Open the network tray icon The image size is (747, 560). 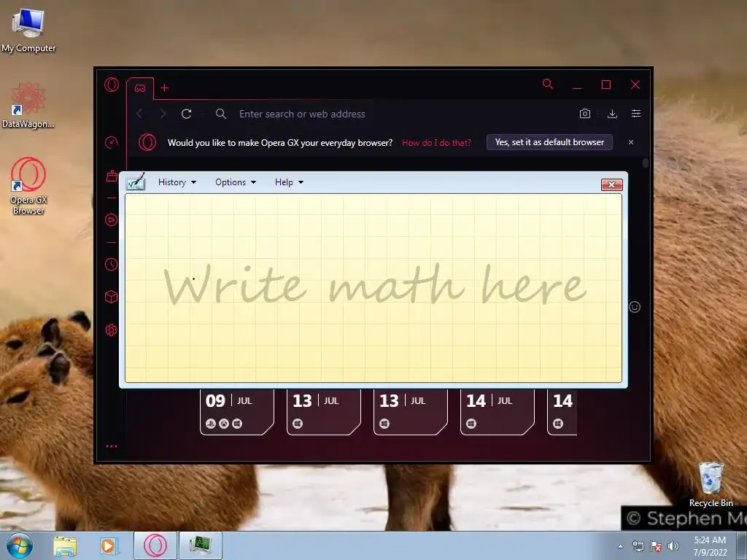click(638, 546)
